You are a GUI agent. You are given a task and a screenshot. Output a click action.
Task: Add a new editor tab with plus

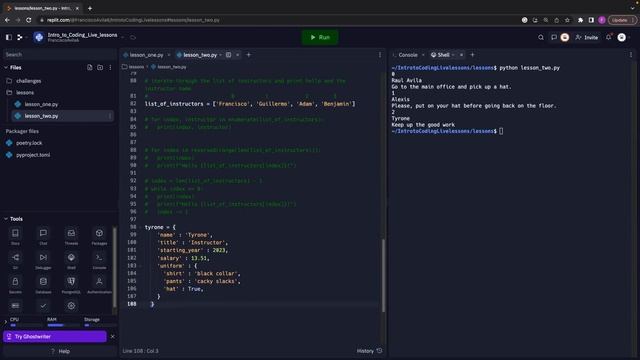click(248, 55)
